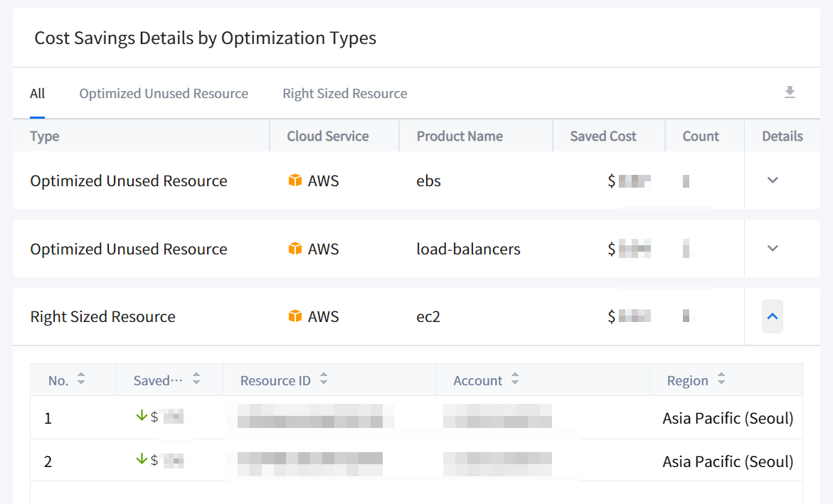
Task: Select the All tab
Action: (x=37, y=94)
